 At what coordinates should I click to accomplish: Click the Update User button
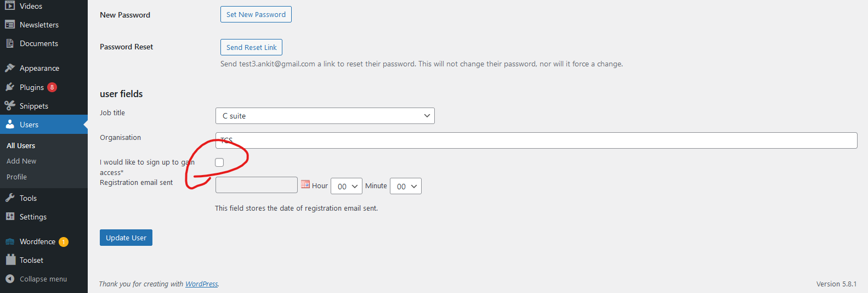(126, 238)
